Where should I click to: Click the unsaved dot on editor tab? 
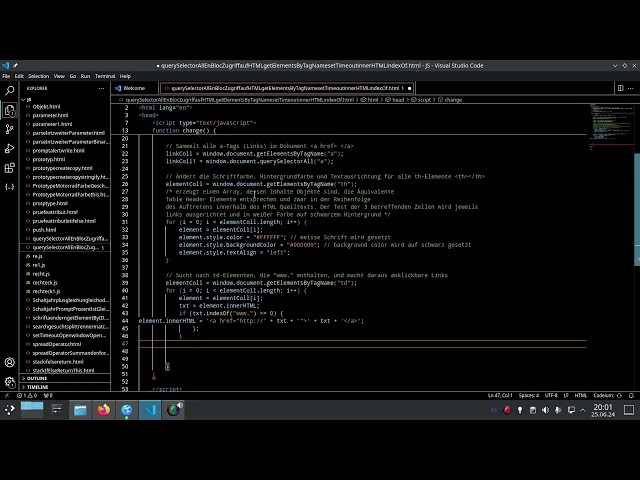point(409,88)
